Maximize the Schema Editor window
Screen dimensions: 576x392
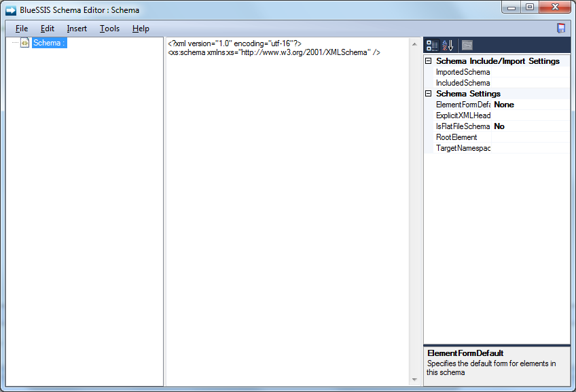point(529,7)
